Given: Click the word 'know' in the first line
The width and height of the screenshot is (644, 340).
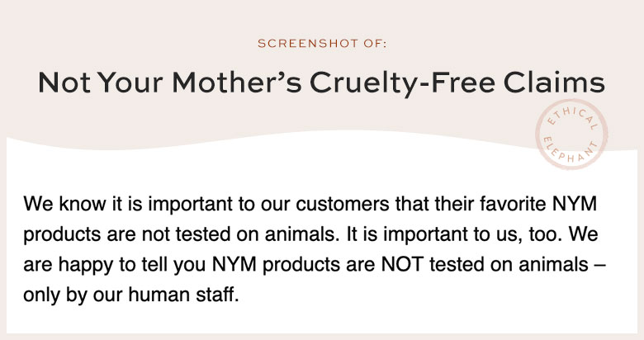Looking at the screenshot, I should click(x=82, y=204).
